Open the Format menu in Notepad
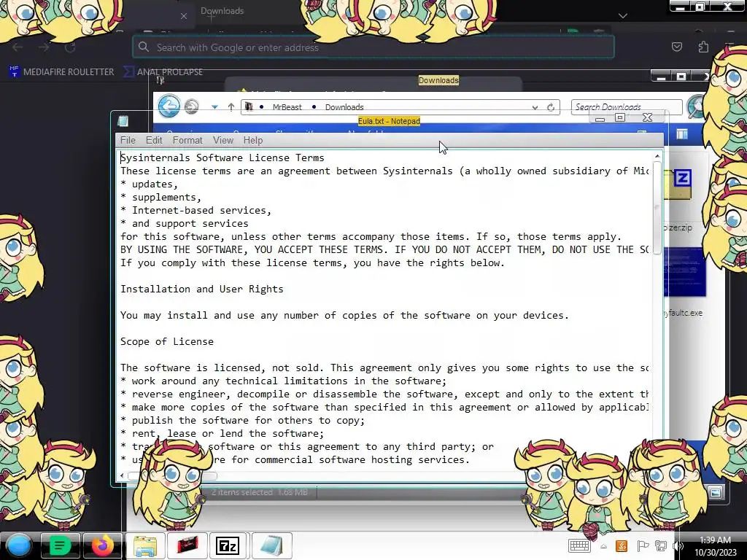The height and width of the screenshot is (560, 747). coord(187,140)
